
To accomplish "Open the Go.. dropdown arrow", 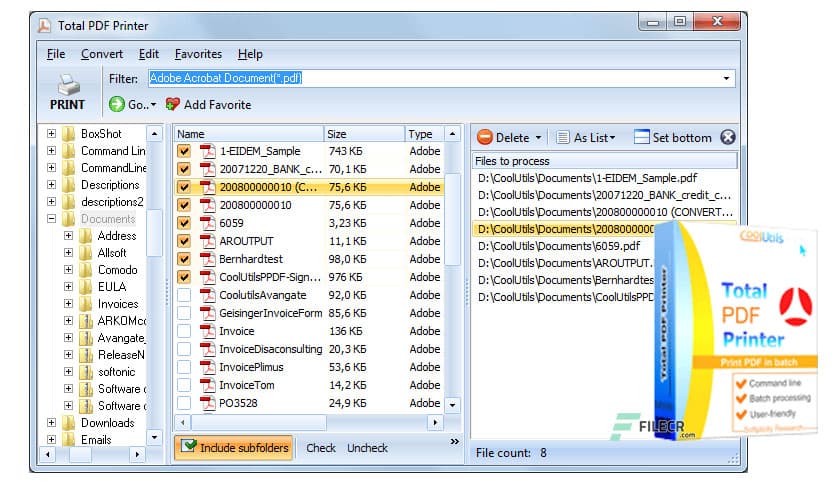I will pyautogui.click(x=154, y=104).
